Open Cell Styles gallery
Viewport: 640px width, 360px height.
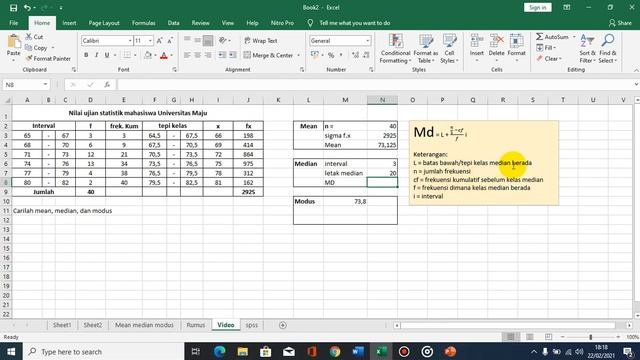pos(449,49)
